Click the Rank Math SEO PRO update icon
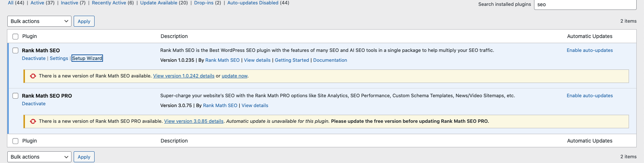644x163 pixels. (33, 121)
